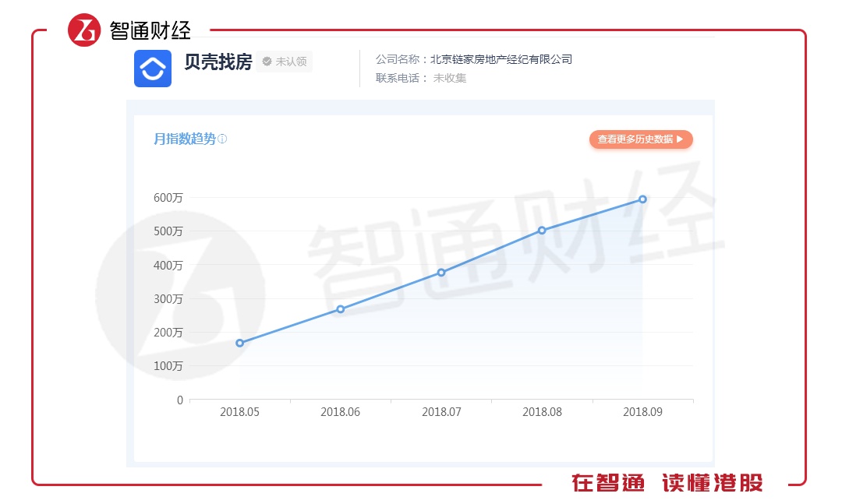Select the 2018.05 data point on chart

click(239, 343)
